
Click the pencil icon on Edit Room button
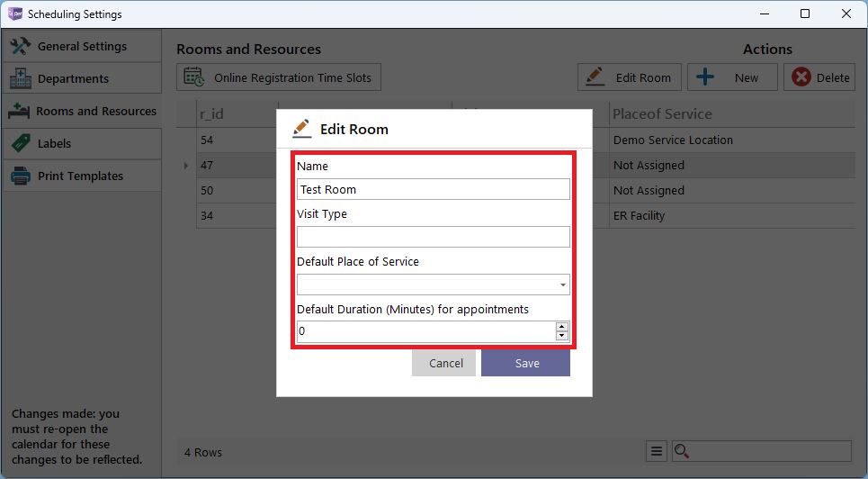click(x=595, y=77)
